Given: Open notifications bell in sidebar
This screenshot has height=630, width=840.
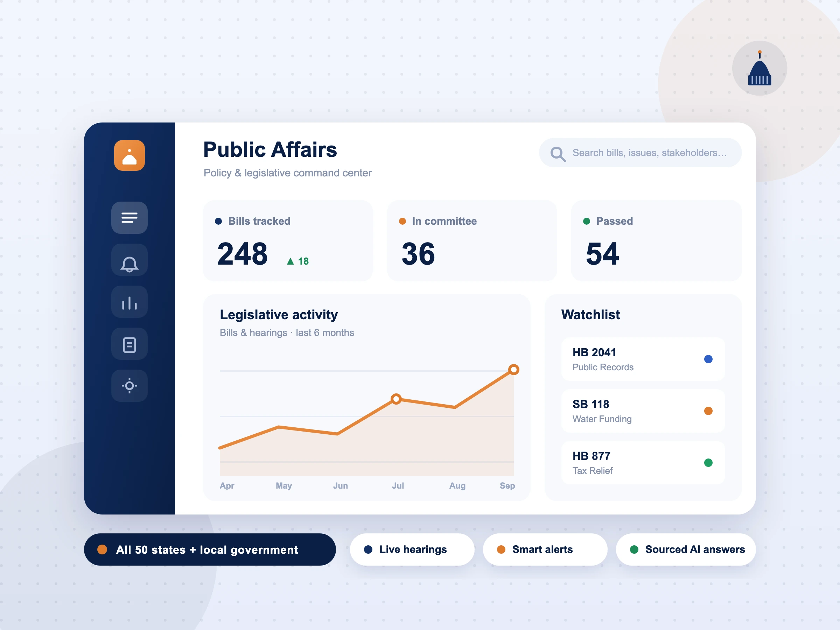Looking at the screenshot, I should pyautogui.click(x=129, y=260).
